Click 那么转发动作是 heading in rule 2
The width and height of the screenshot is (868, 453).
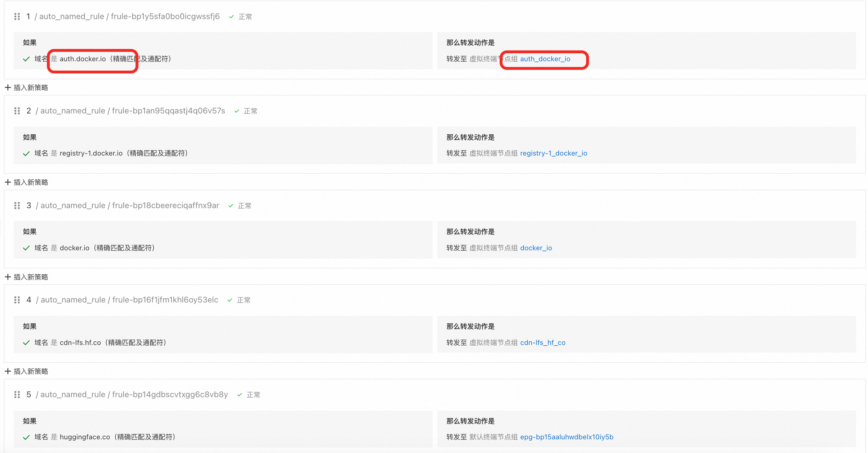470,138
